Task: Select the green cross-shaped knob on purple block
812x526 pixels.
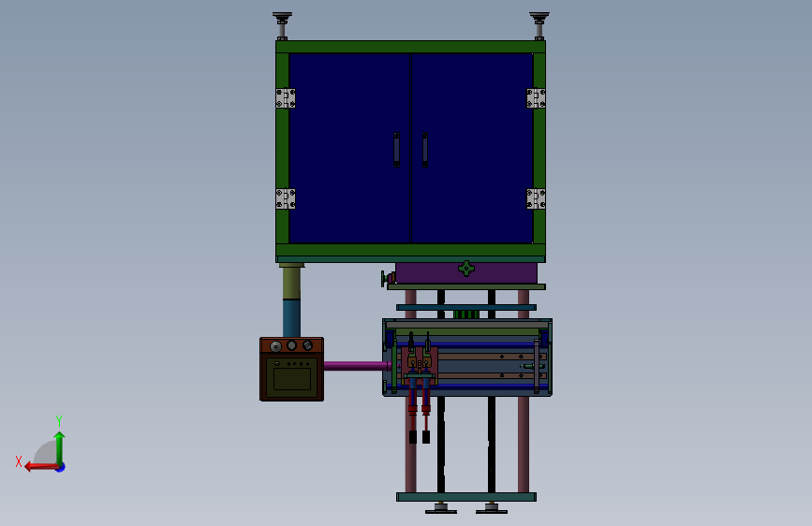Action: (x=466, y=269)
